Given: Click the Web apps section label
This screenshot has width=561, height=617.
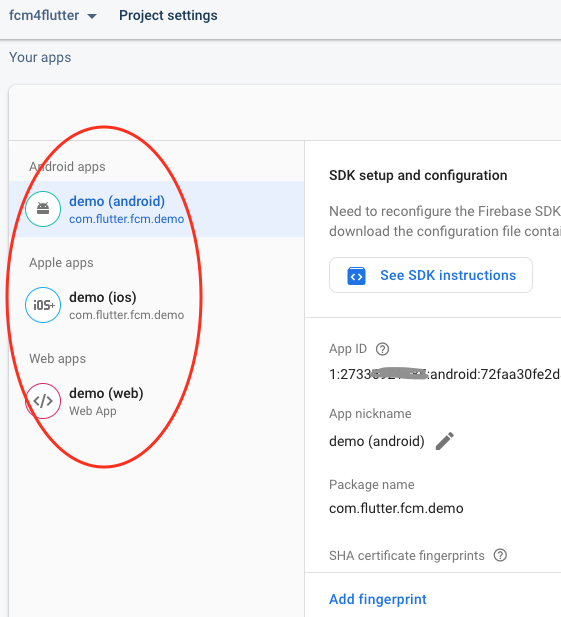Looking at the screenshot, I should (x=57, y=358).
